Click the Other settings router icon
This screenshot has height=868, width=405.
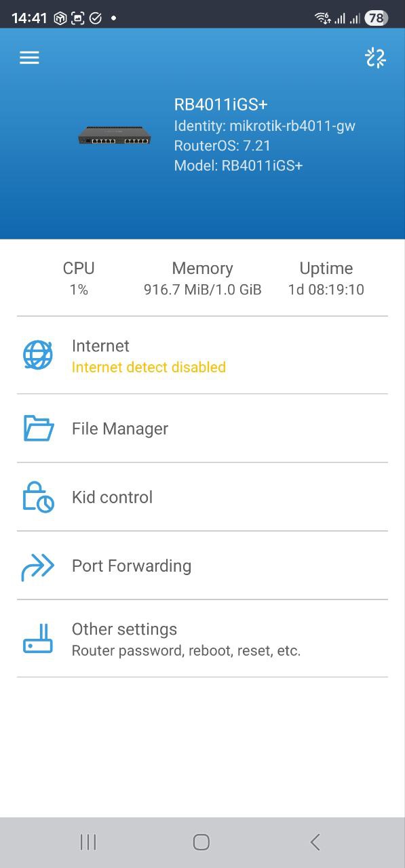point(39,637)
